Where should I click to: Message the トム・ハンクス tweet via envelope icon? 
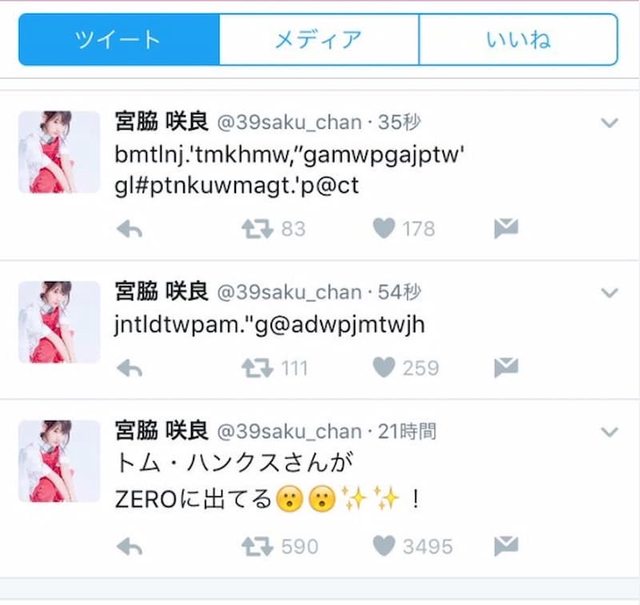pos(506,546)
